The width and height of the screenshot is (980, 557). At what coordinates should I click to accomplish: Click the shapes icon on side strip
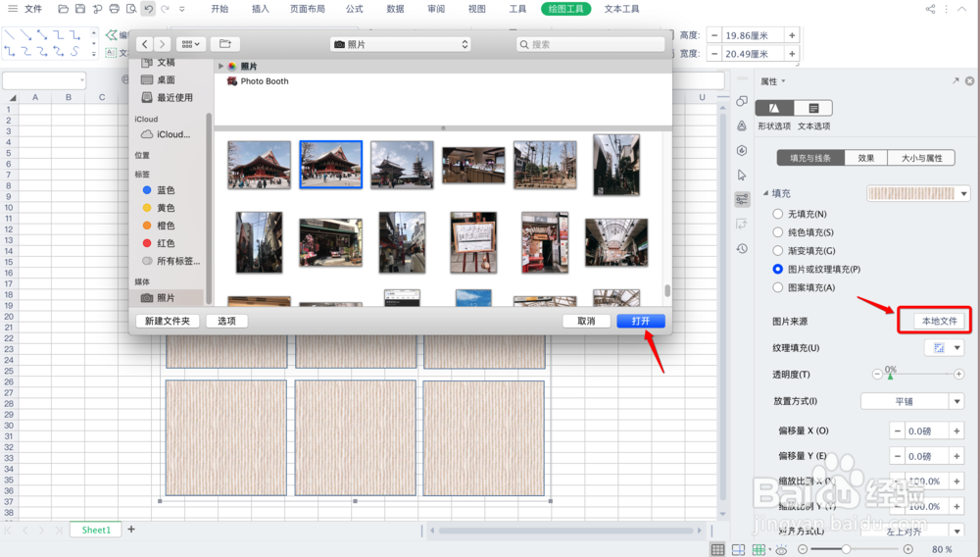742,101
